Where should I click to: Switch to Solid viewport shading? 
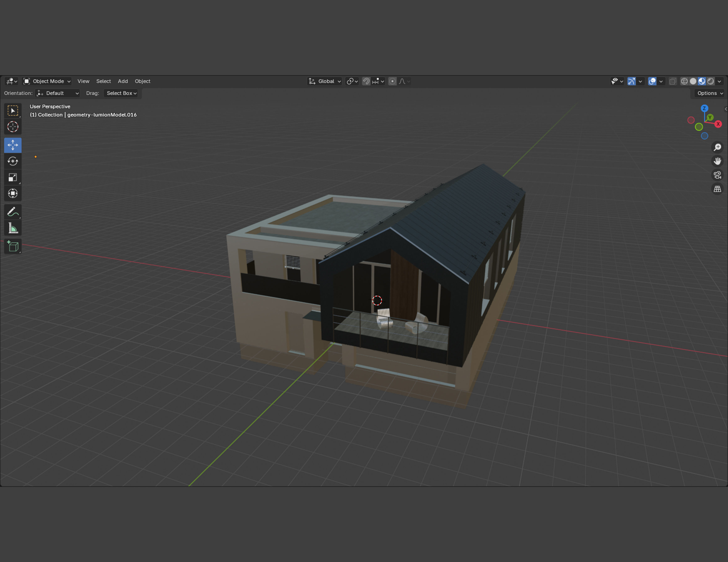coord(693,81)
